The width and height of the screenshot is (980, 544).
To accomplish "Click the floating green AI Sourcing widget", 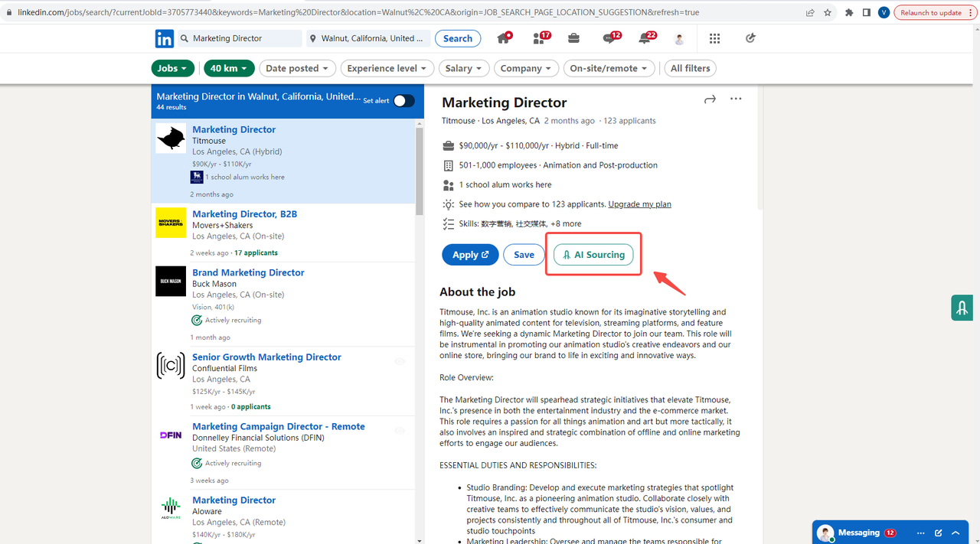I will pyautogui.click(x=962, y=308).
